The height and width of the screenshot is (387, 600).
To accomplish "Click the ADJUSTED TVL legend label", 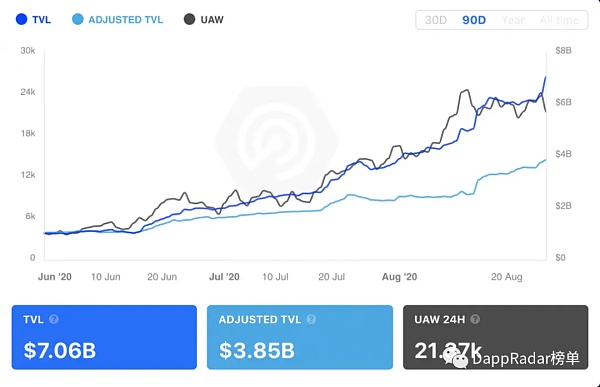I will point(126,20).
